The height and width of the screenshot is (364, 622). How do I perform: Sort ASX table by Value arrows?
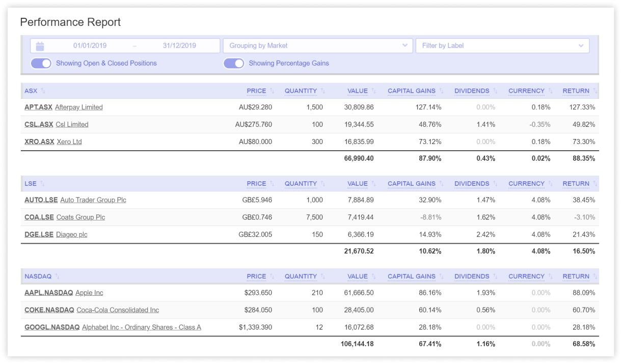point(373,91)
